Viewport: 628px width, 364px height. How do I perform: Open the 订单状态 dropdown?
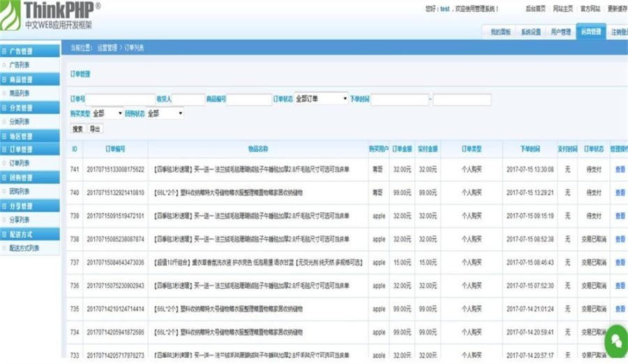point(321,98)
